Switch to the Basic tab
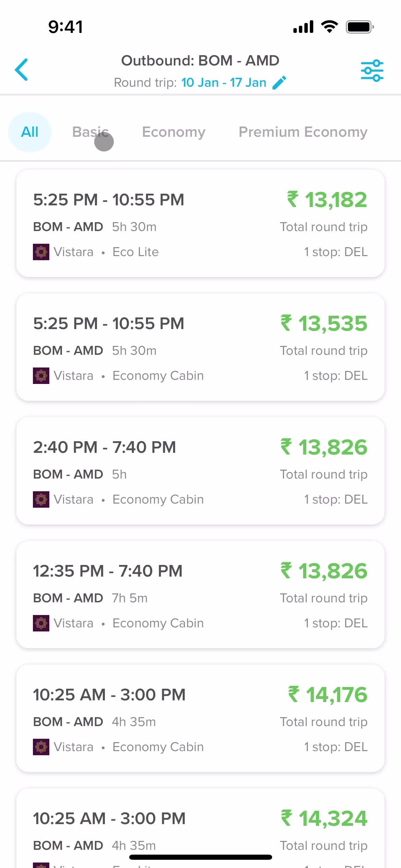The width and height of the screenshot is (401, 868). click(x=90, y=132)
